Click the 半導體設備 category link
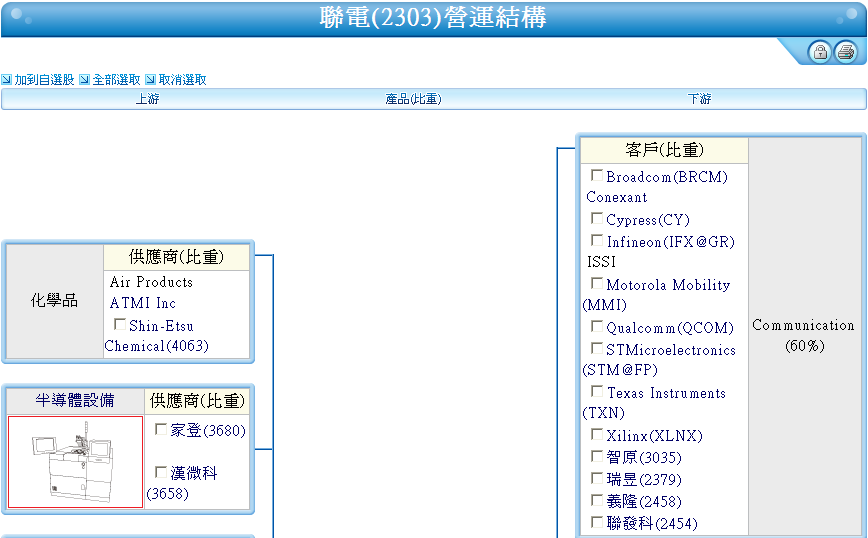868x538 pixels. [x=75, y=400]
